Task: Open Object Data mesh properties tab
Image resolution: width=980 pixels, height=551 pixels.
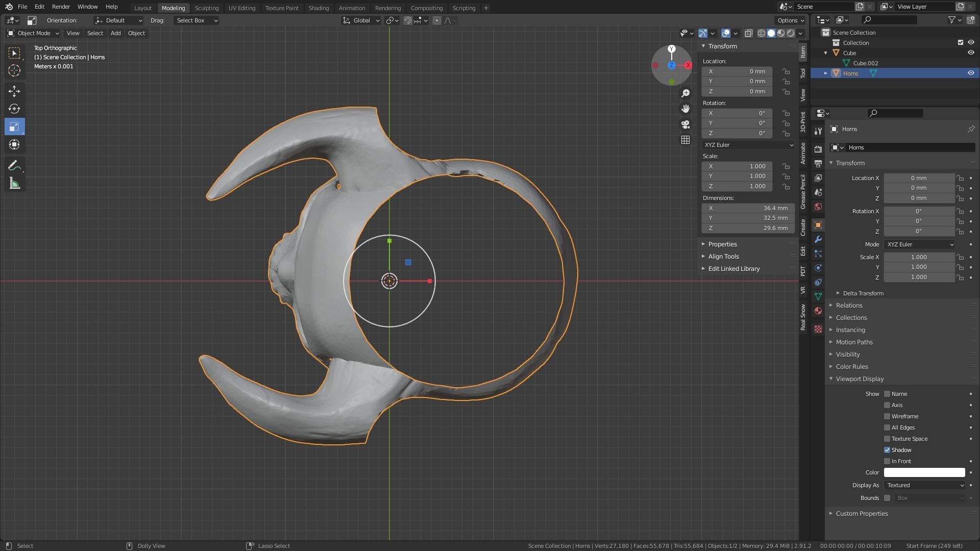Action: pos(818,296)
